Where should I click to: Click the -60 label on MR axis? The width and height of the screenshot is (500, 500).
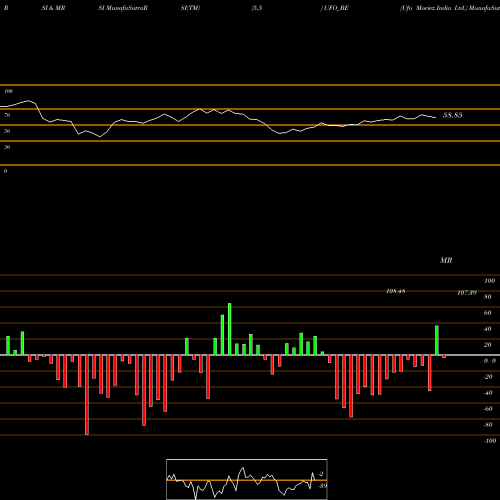coord(488,409)
